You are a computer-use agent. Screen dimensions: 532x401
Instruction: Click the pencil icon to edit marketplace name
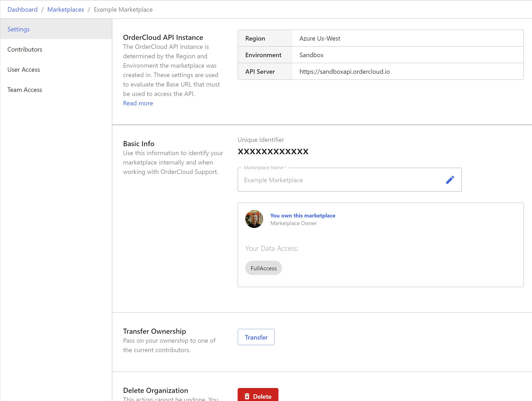449,180
